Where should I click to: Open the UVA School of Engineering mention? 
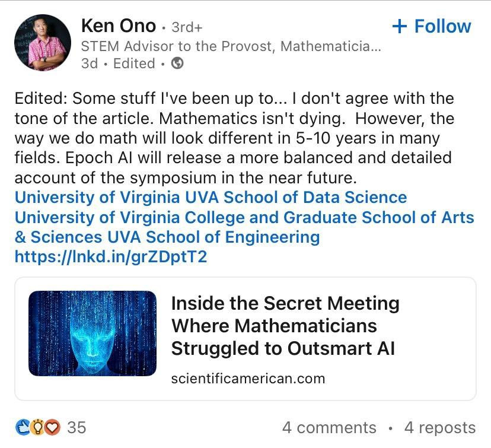[213, 237]
